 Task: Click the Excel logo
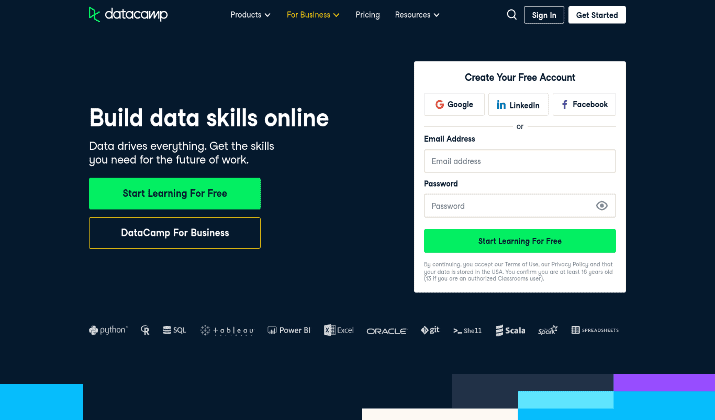click(x=338, y=330)
